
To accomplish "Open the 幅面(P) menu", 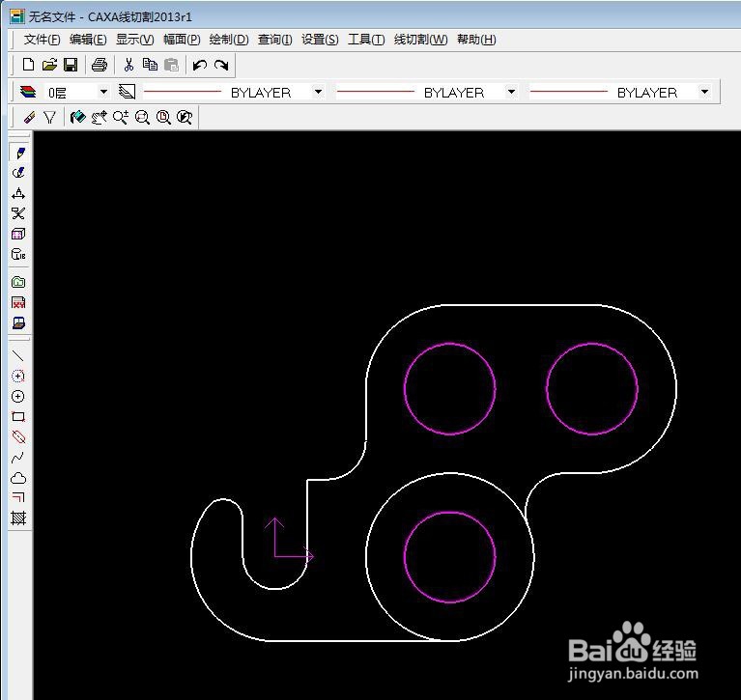I will [182, 40].
